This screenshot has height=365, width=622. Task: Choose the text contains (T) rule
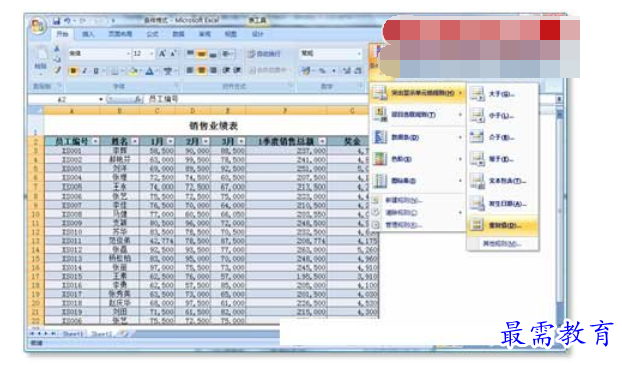point(502,181)
